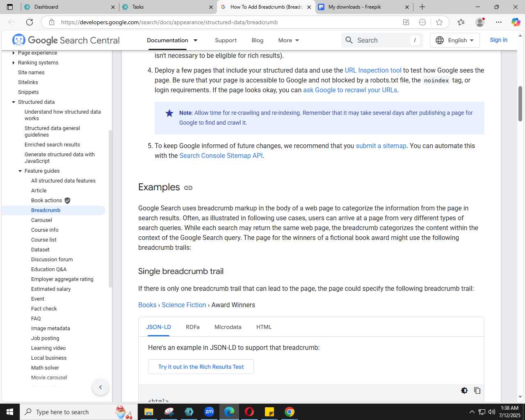Open the Copilot sidebar icon

[516, 22]
